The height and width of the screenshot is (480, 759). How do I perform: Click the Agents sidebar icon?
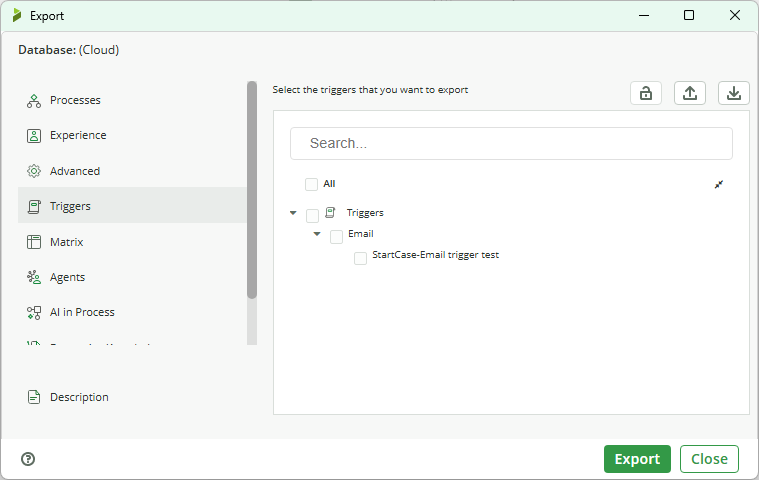pyautogui.click(x=34, y=277)
